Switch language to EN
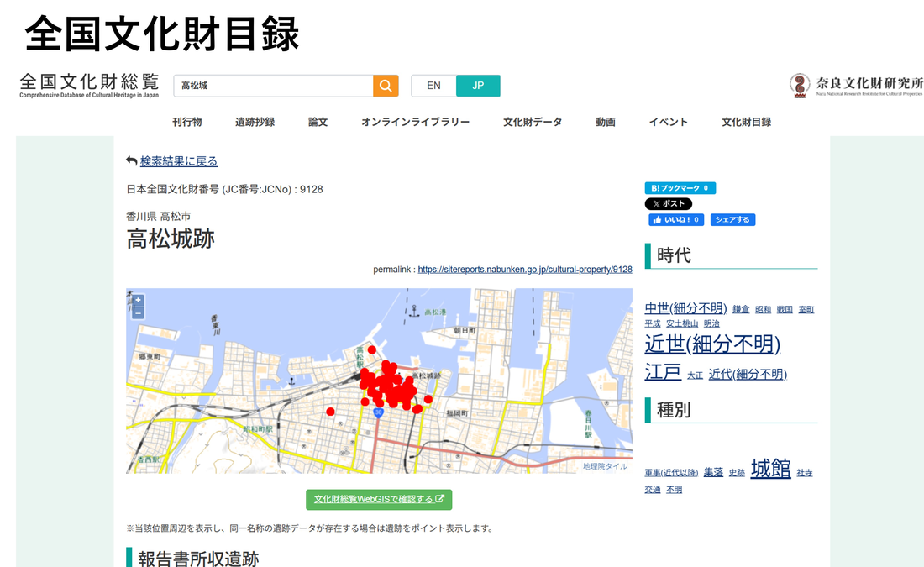Viewport: 924px width, 567px height. (433, 86)
